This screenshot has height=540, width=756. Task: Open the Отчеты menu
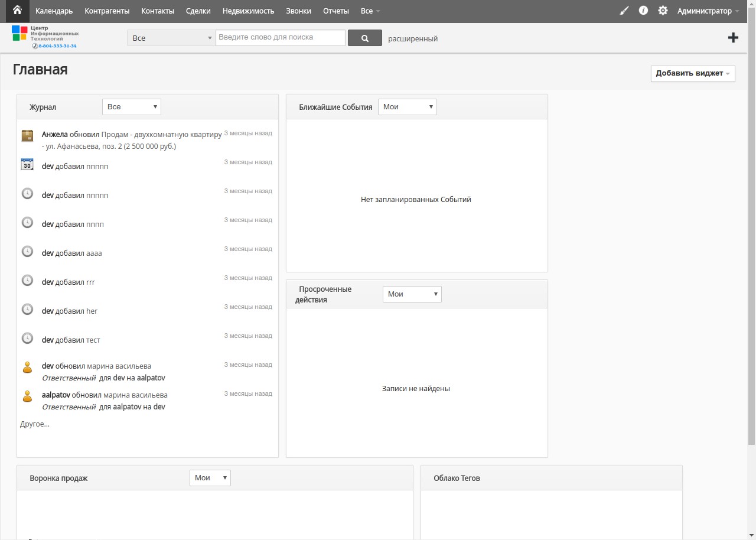(x=336, y=11)
